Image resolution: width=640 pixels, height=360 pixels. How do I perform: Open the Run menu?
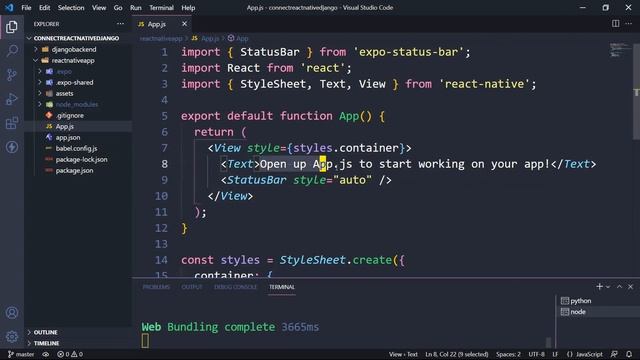(x=136, y=8)
